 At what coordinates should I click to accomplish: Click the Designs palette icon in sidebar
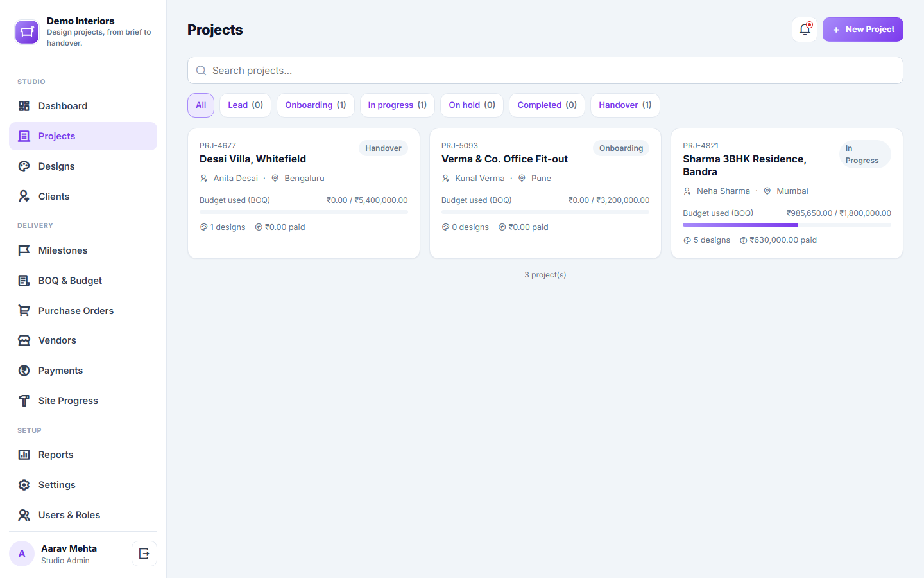[x=24, y=166]
